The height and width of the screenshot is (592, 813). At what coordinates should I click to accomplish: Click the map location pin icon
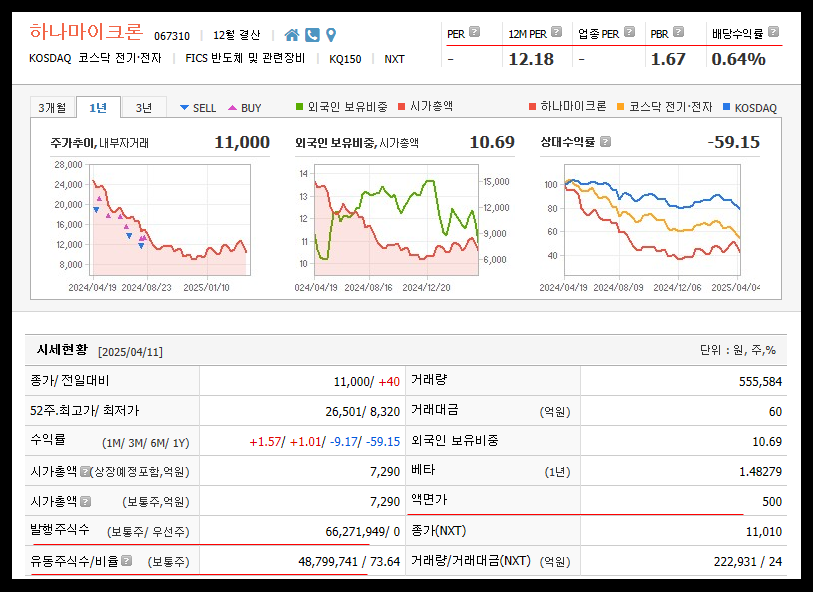tap(331, 35)
